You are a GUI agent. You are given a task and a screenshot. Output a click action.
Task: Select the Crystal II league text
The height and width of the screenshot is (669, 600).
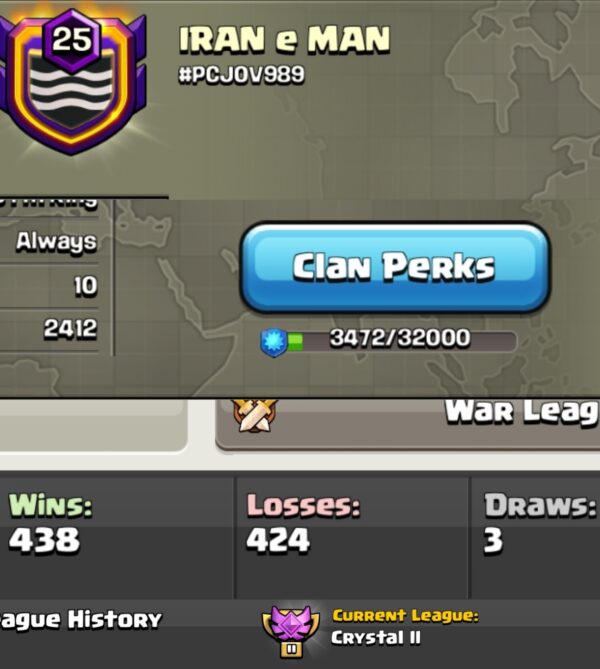(376, 638)
